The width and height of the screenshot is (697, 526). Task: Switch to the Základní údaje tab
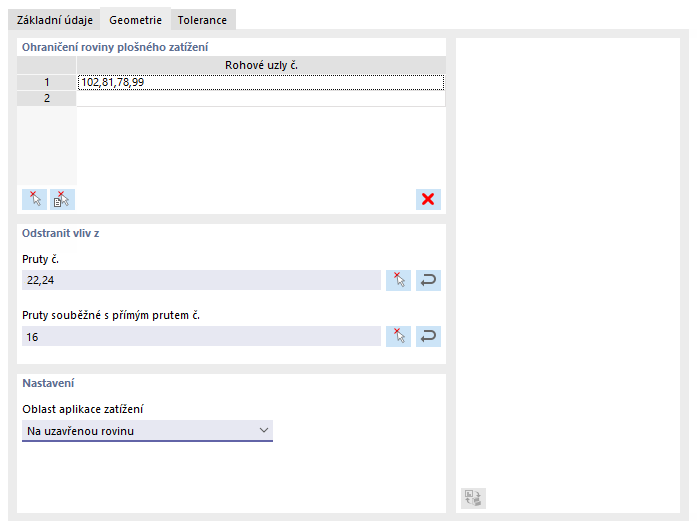point(55,20)
